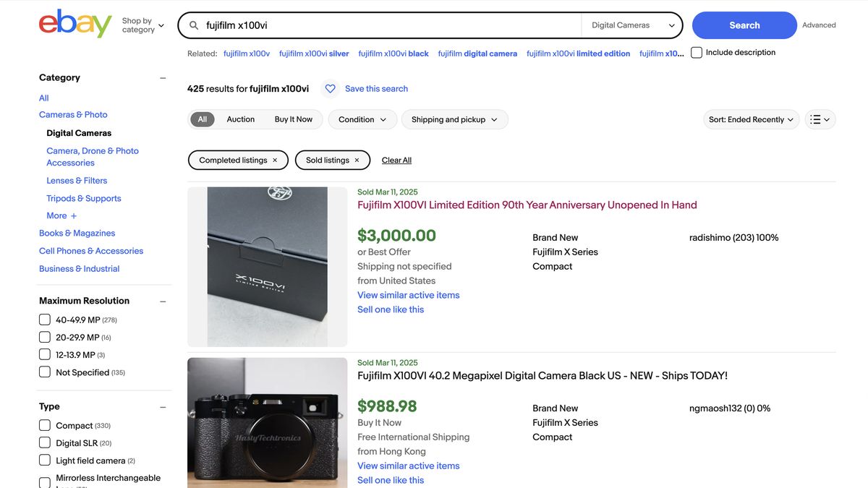This screenshot has width=868, height=488.
Task: Open Shop by category dropdown
Action: 143,25
